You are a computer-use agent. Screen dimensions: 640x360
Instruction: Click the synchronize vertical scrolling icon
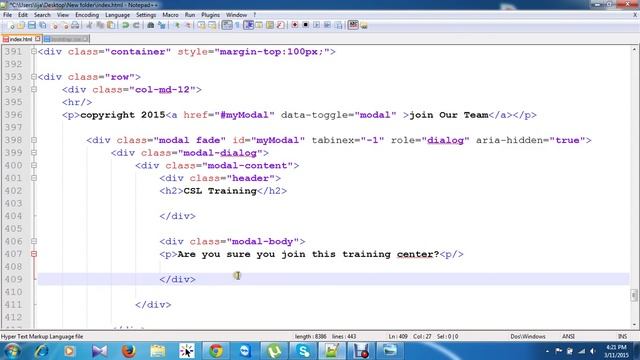[201, 25]
